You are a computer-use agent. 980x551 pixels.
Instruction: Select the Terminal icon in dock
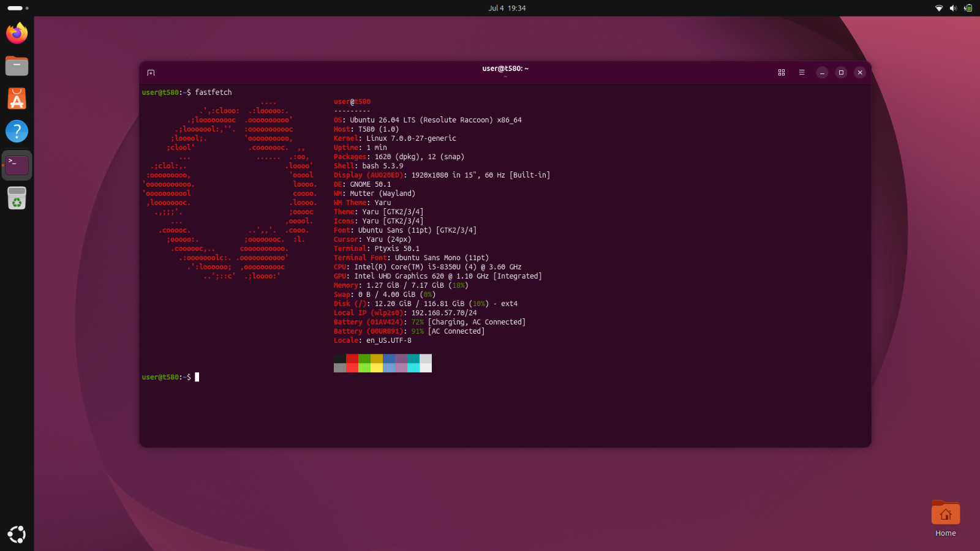(x=17, y=165)
